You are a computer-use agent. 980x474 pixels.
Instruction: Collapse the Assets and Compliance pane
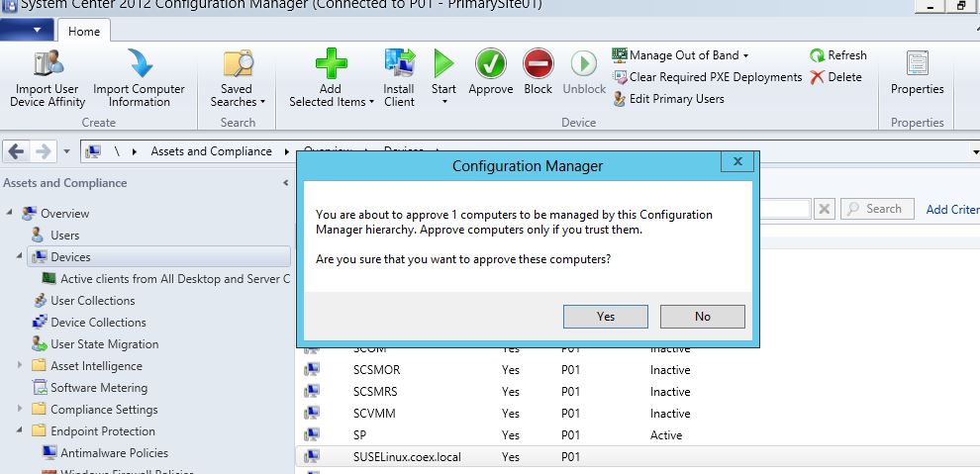point(286,183)
